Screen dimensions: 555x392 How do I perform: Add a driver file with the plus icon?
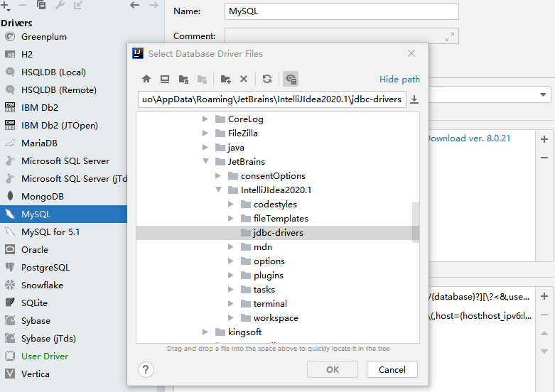pyautogui.click(x=544, y=139)
